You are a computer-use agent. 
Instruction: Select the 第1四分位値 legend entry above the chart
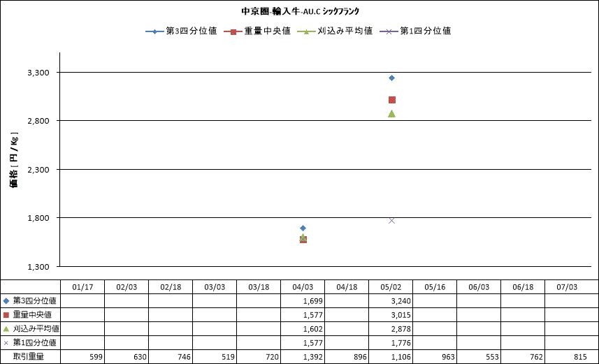tap(415, 31)
